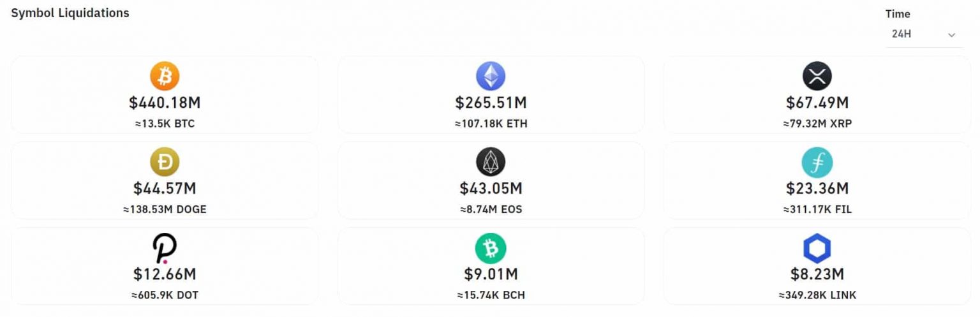Click the $440.18M BTC liquidation amount
The width and height of the screenshot is (980, 317).
[x=165, y=103]
